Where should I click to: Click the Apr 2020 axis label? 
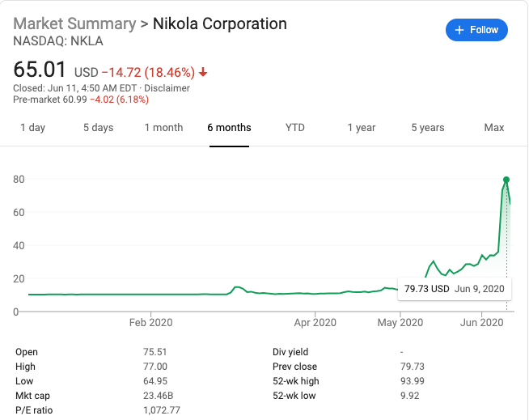pyautogui.click(x=315, y=322)
